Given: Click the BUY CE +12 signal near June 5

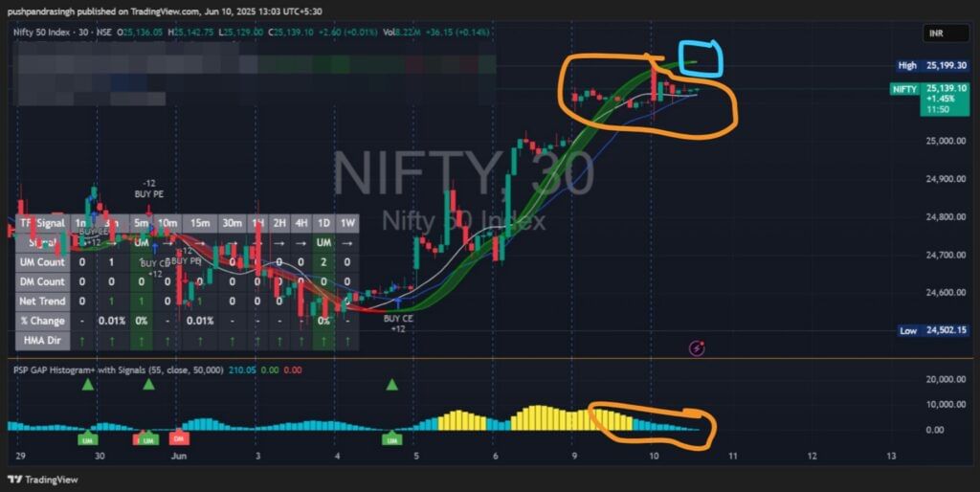Looking at the screenshot, I should pos(398,324).
